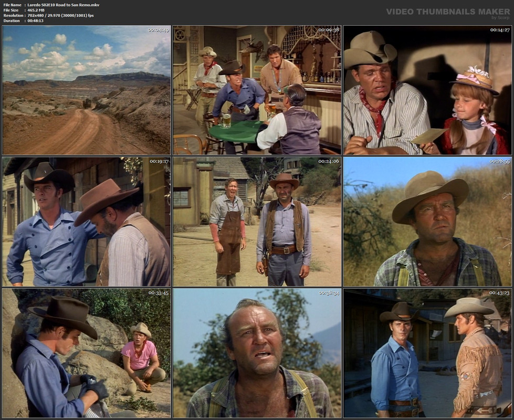Click the timestamp '00:19:17'
This screenshot has width=514, height=420.
(159, 161)
